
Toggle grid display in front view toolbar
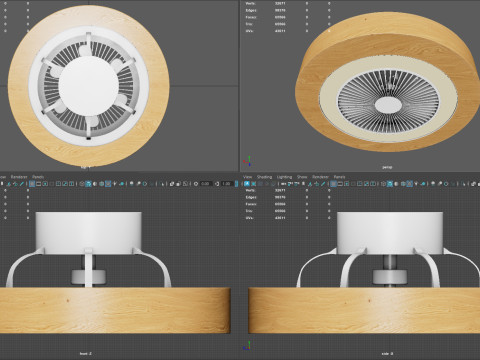click(32, 184)
